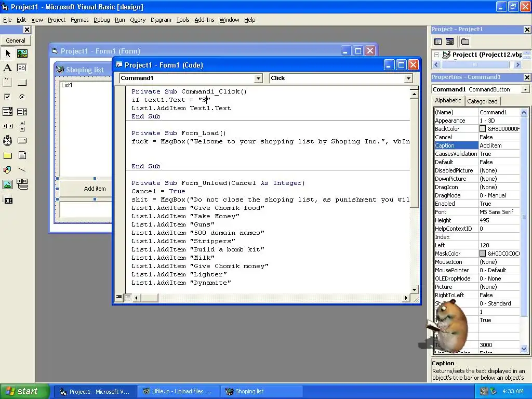Viewport: 532px width, 399px height.
Task: Open the Properties object selector dropdown
Action: (x=525, y=89)
